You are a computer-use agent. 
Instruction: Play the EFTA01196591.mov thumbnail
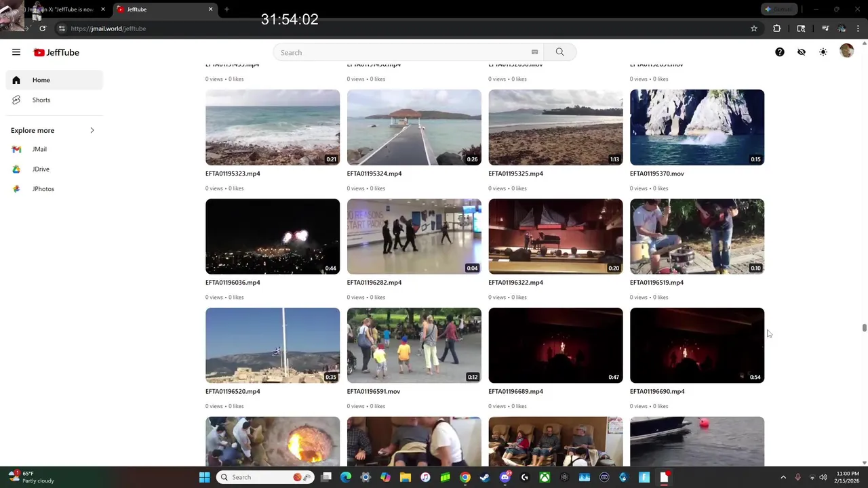click(x=414, y=345)
